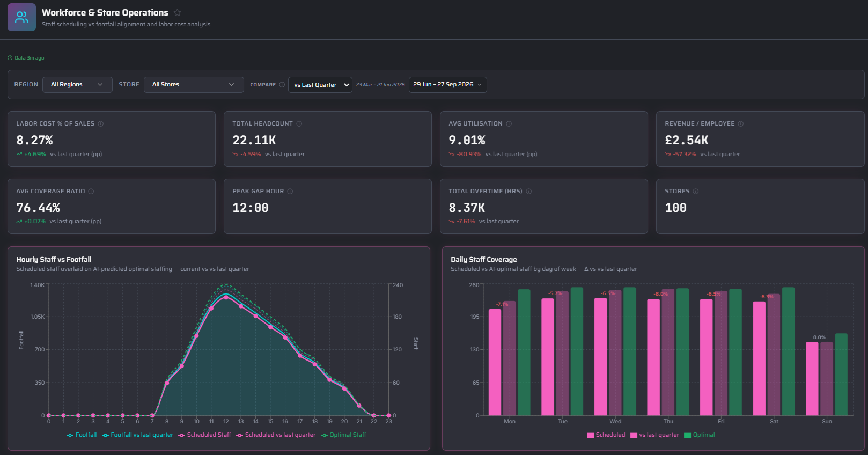Show info for Avg Utilisation

(509, 124)
